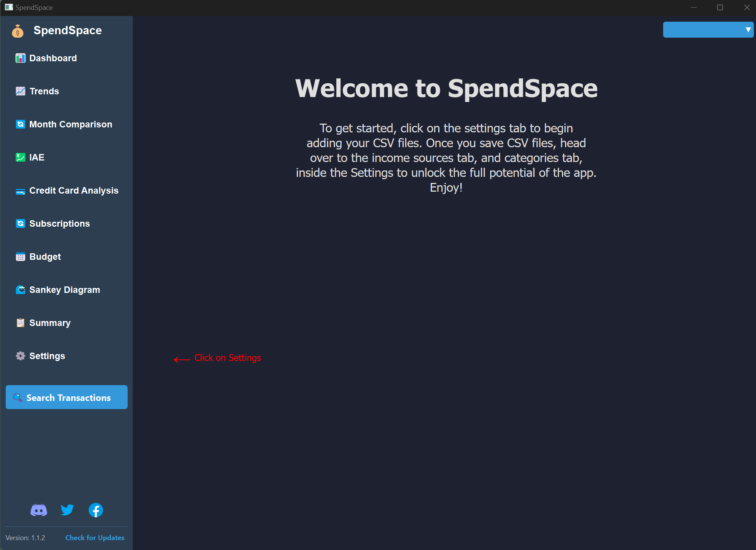This screenshot has height=550, width=756.
Task: Click the Sankey Diagram icon
Action: point(20,290)
